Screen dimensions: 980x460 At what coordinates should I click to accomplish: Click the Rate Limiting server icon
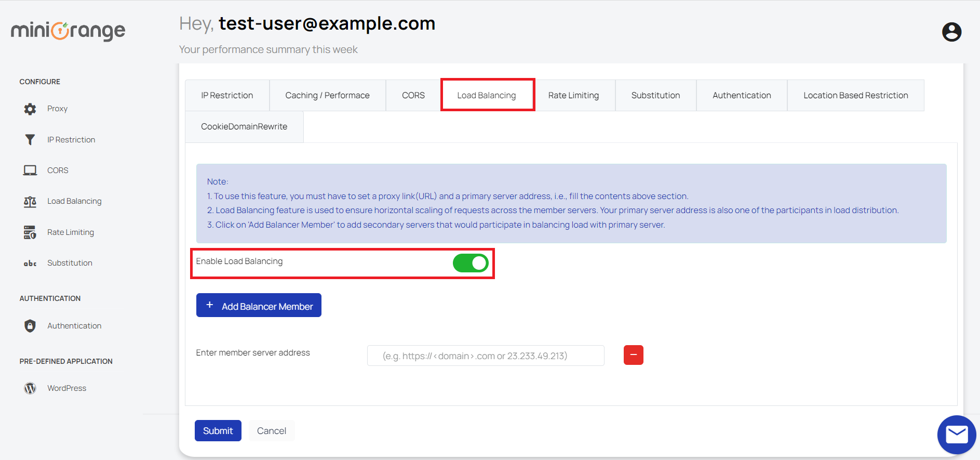pyautogui.click(x=30, y=232)
